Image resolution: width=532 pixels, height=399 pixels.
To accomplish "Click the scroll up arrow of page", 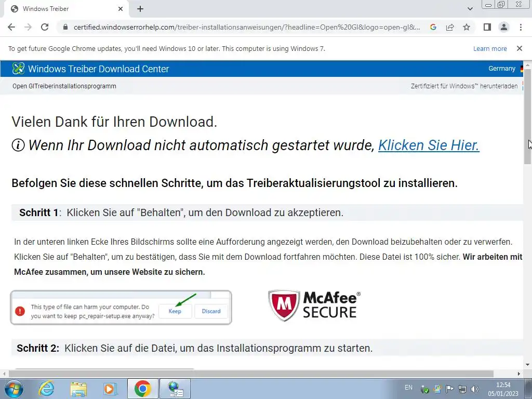I will pyautogui.click(x=527, y=64).
